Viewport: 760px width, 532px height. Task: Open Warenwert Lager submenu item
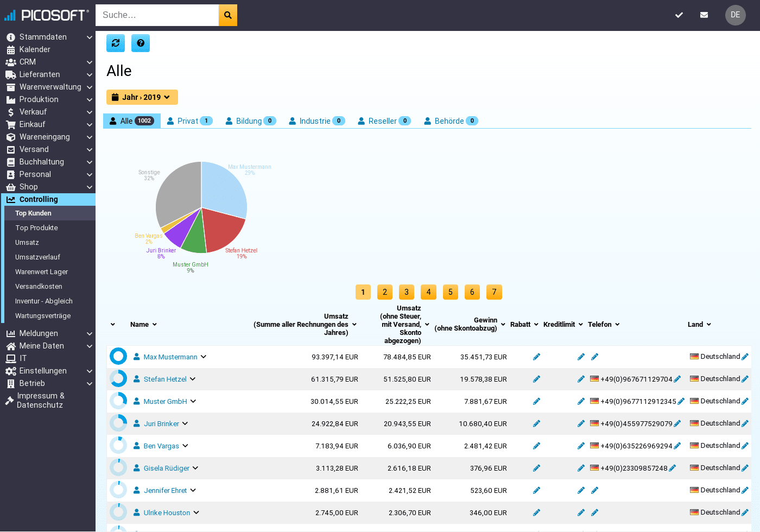point(41,272)
